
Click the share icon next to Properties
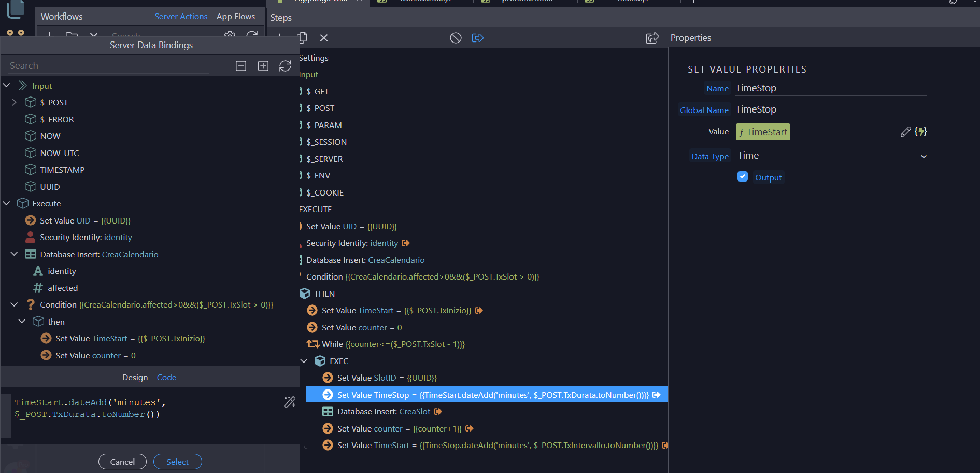click(652, 38)
